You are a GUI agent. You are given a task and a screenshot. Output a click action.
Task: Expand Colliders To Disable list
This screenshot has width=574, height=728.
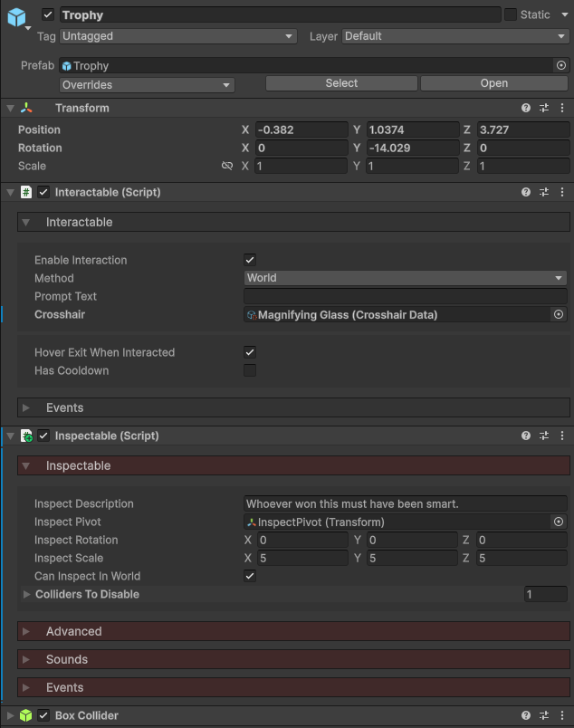[x=26, y=595]
